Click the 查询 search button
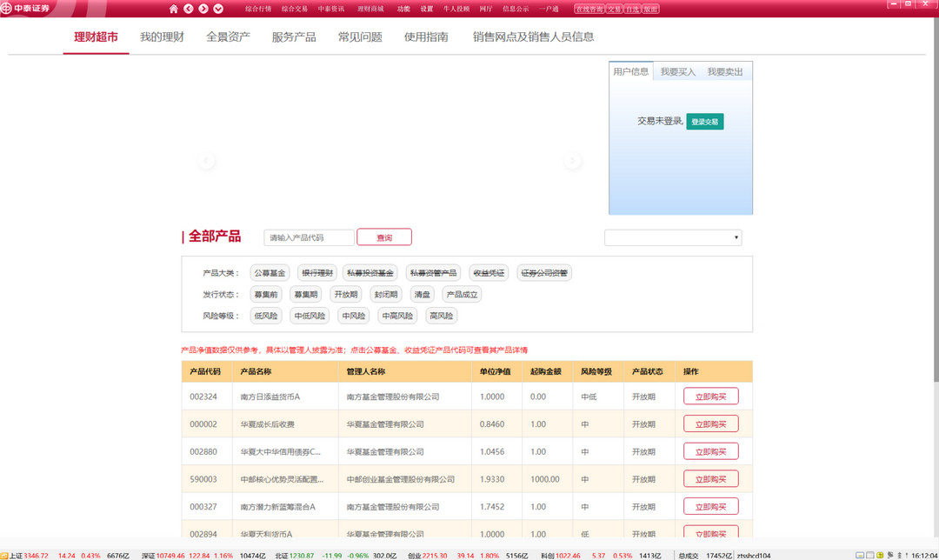The width and height of the screenshot is (939, 560). click(x=383, y=237)
